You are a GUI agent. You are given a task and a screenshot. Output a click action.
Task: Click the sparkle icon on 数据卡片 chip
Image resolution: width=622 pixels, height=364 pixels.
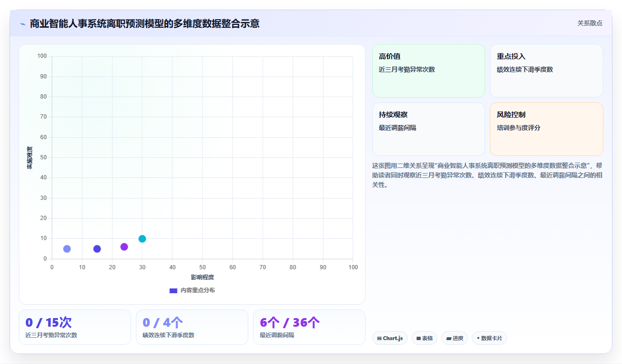point(478,338)
